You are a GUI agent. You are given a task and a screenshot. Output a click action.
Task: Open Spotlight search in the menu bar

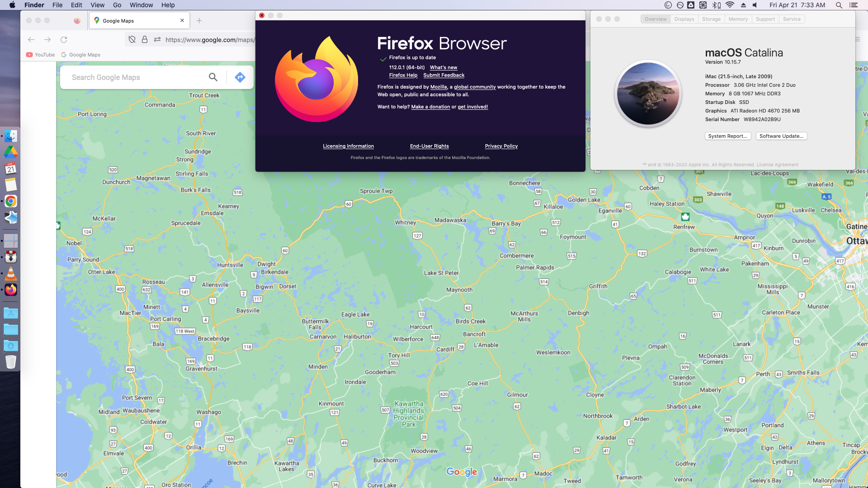point(839,5)
